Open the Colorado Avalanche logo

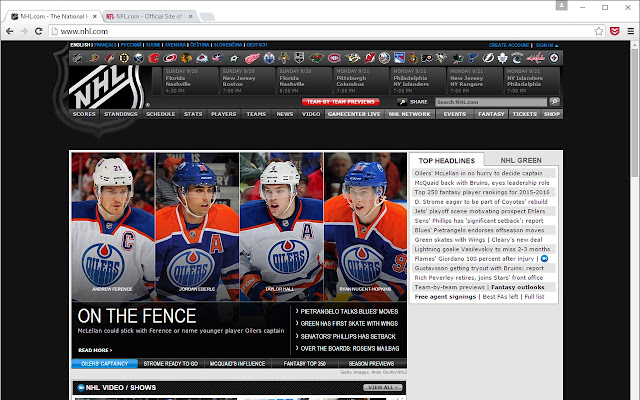tap(202, 58)
